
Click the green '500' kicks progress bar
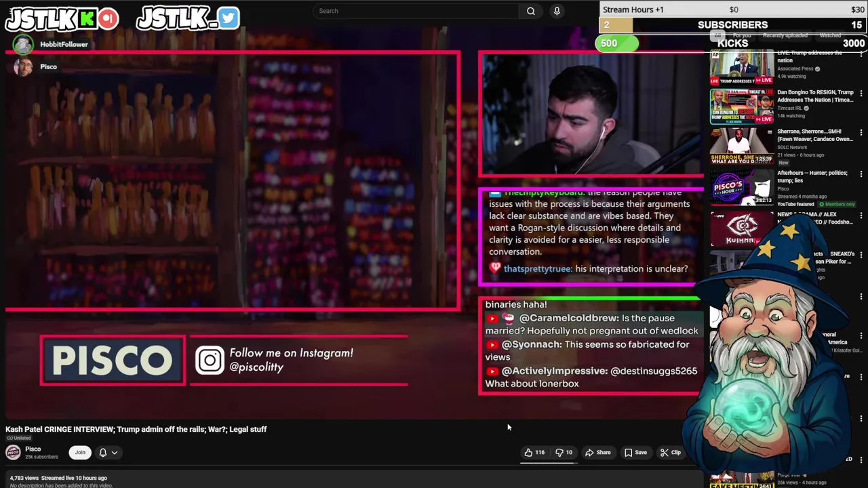pyautogui.click(x=617, y=43)
